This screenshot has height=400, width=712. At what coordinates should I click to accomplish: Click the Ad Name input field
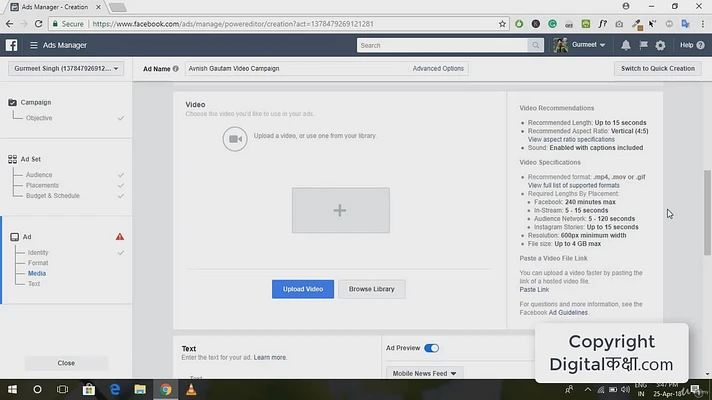(297, 69)
